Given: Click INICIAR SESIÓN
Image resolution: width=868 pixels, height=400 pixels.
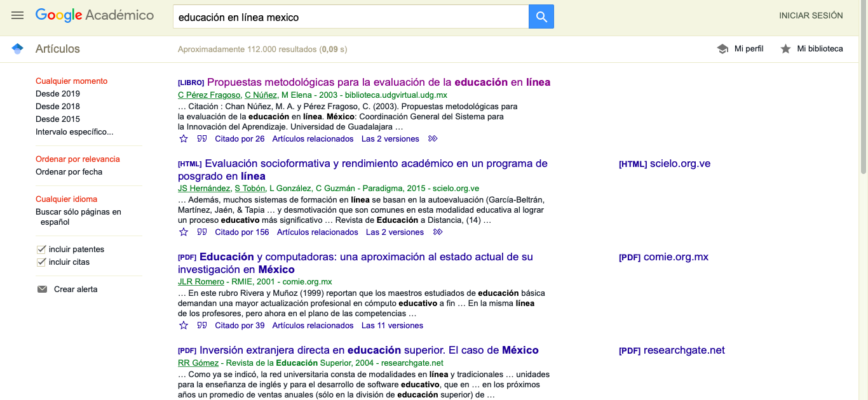Looking at the screenshot, I should 811,16.
